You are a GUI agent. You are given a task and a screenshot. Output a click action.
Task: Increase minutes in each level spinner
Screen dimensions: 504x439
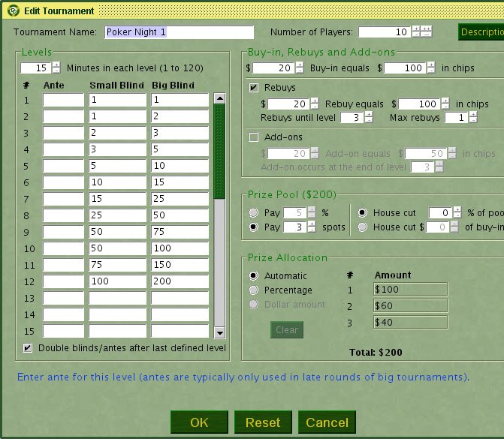[56, 65]
